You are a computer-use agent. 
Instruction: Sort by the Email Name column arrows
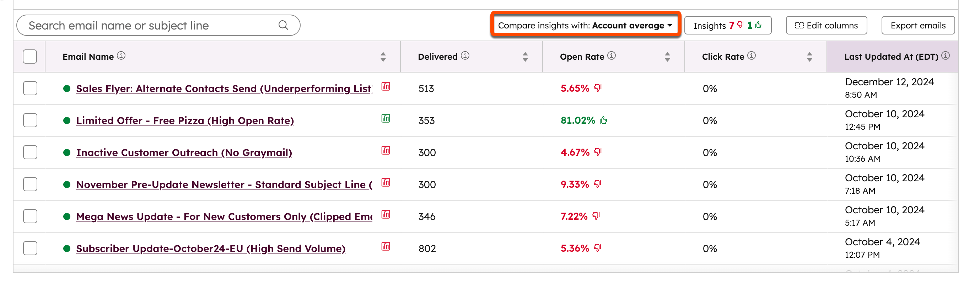coord(383,57)
